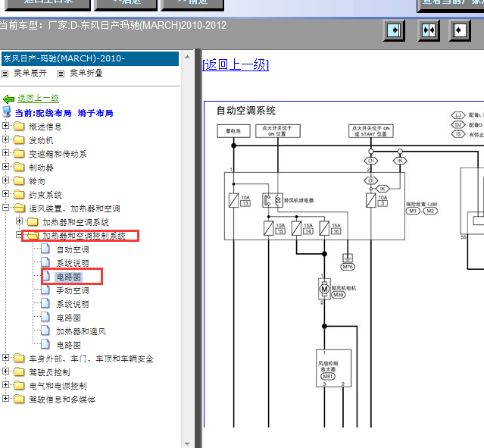Click the center-split panel layout icon
Viewport: 484px width, 448px height.
429,30
